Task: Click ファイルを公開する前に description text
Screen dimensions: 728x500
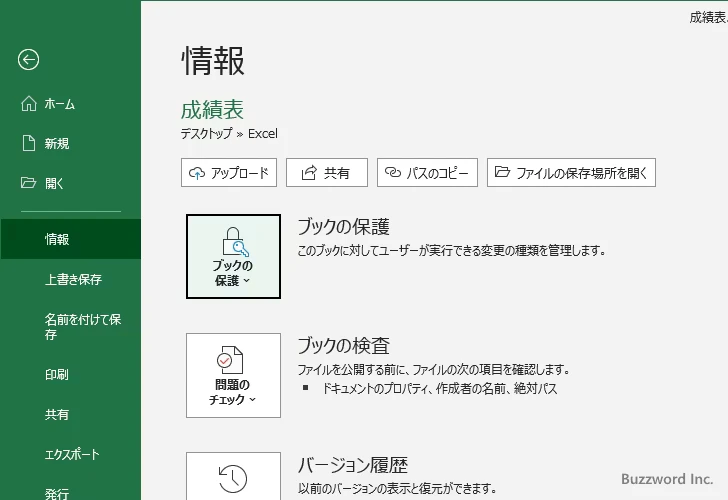Action: (x=433, y=370)
